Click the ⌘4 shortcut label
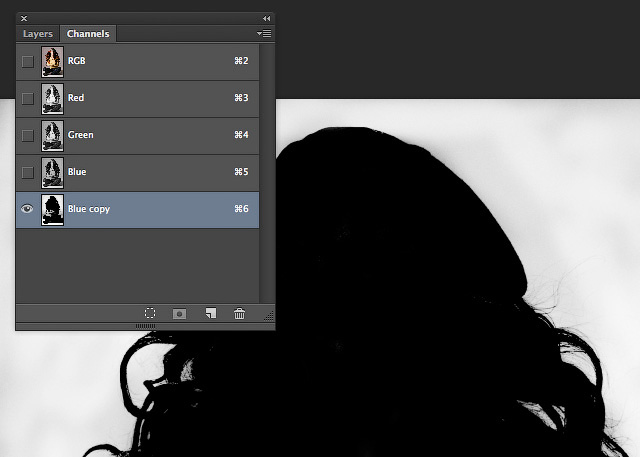This screenshot has height=457, width=640. click(x=241, y=135)
